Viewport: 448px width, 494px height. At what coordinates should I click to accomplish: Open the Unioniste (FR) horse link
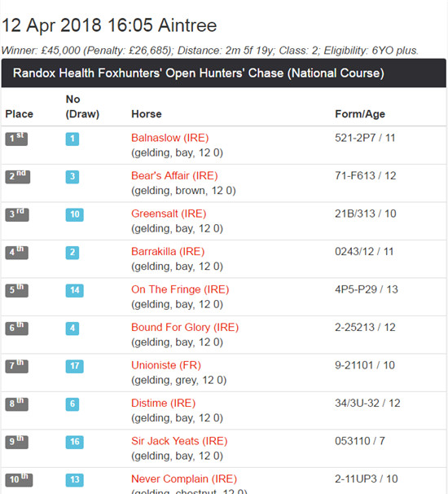point(166,365)
